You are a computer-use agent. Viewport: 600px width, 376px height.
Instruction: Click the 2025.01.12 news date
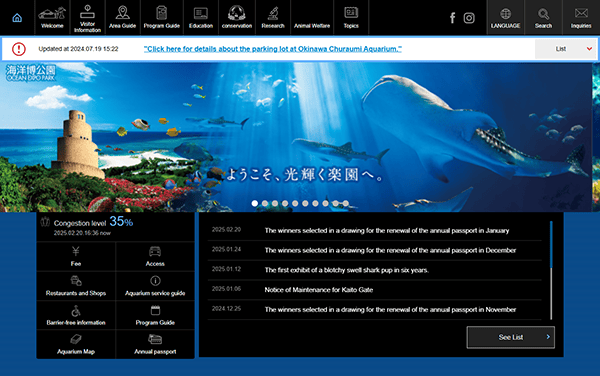226,269
